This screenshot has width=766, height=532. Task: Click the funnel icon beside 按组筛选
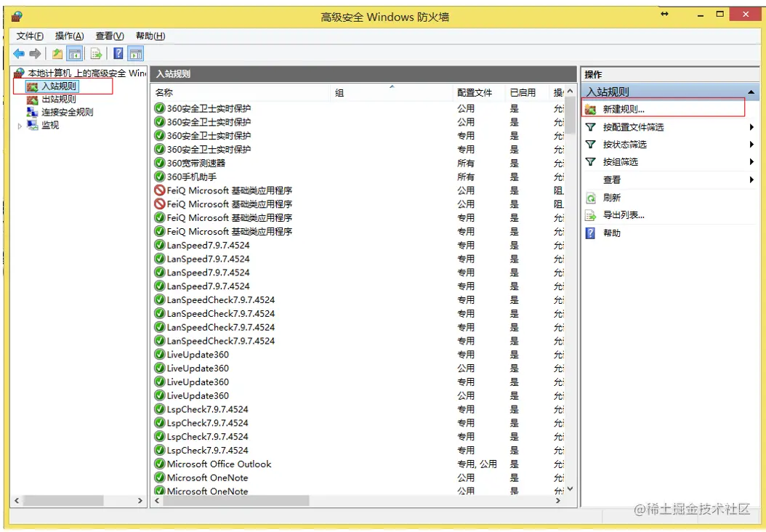coord(590,161)
